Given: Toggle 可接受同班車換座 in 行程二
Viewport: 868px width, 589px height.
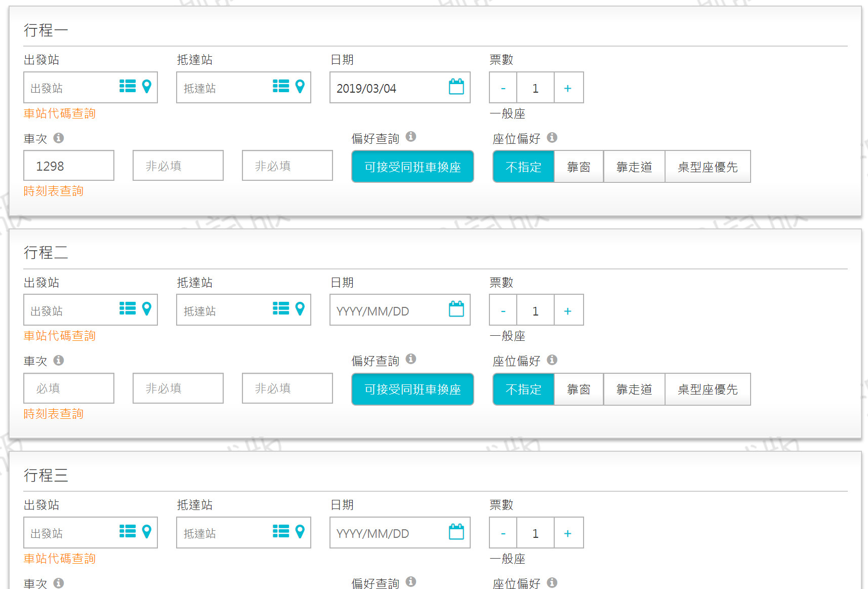Looking at the screenshot, I should coord(412,389).
